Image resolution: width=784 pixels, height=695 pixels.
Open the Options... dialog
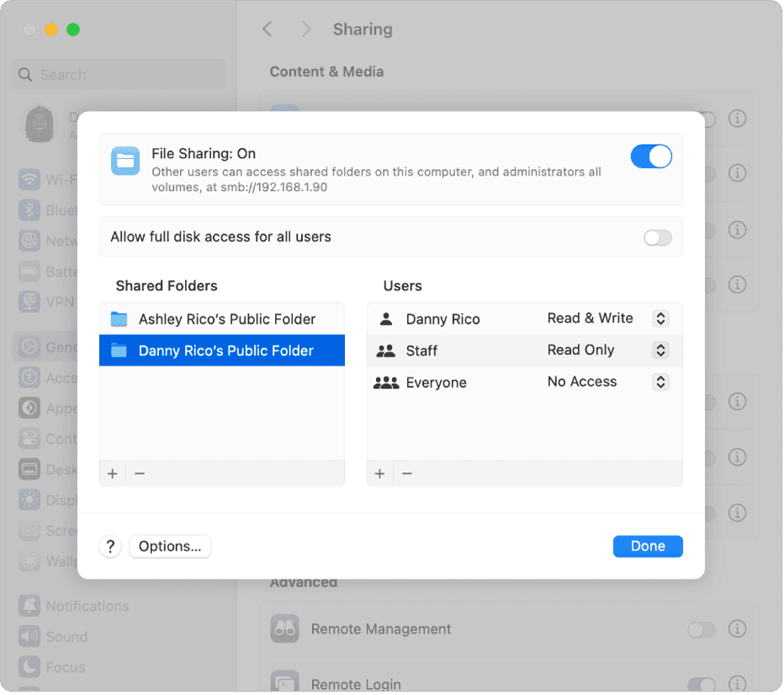tap(170, 547)
